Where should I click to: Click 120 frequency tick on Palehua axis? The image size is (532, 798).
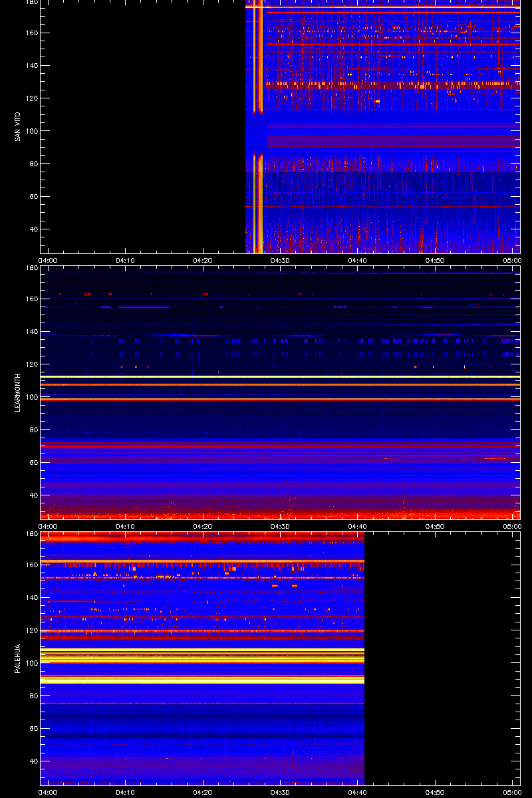pyautogui.click(x=31, y=630)
